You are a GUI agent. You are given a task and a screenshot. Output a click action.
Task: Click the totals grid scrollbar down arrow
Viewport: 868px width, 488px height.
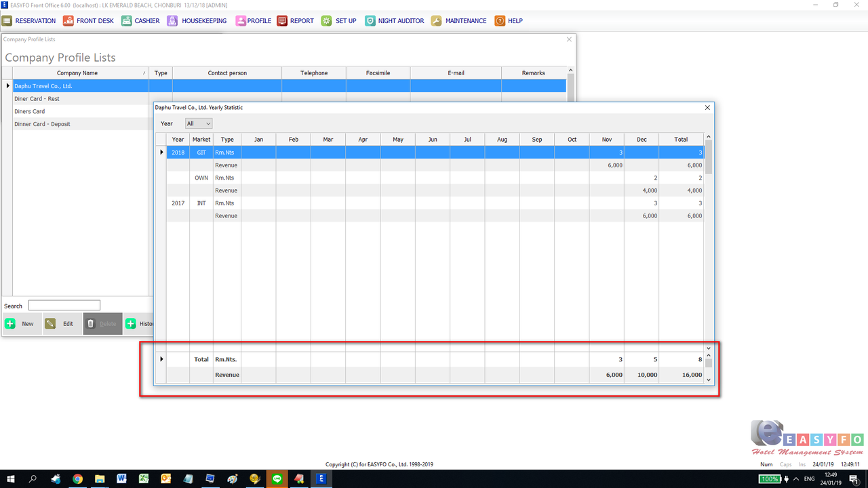(709, 380)
